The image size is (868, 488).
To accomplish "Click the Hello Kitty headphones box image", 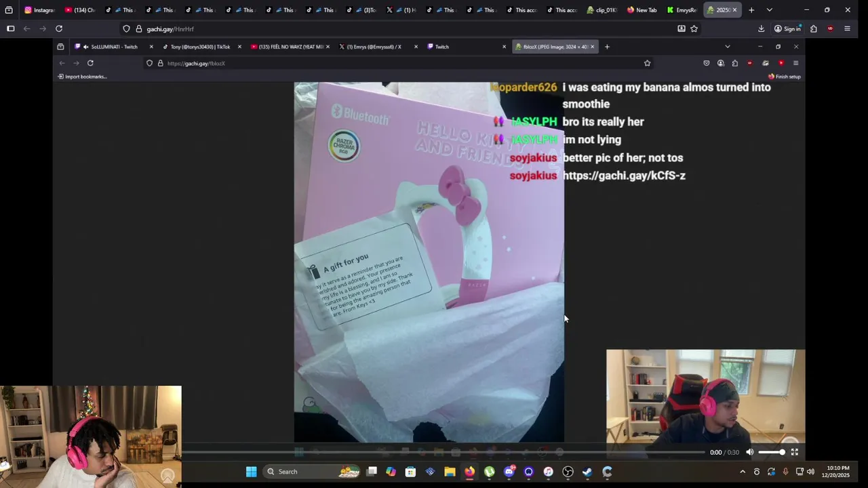I will tap(429, 262).
